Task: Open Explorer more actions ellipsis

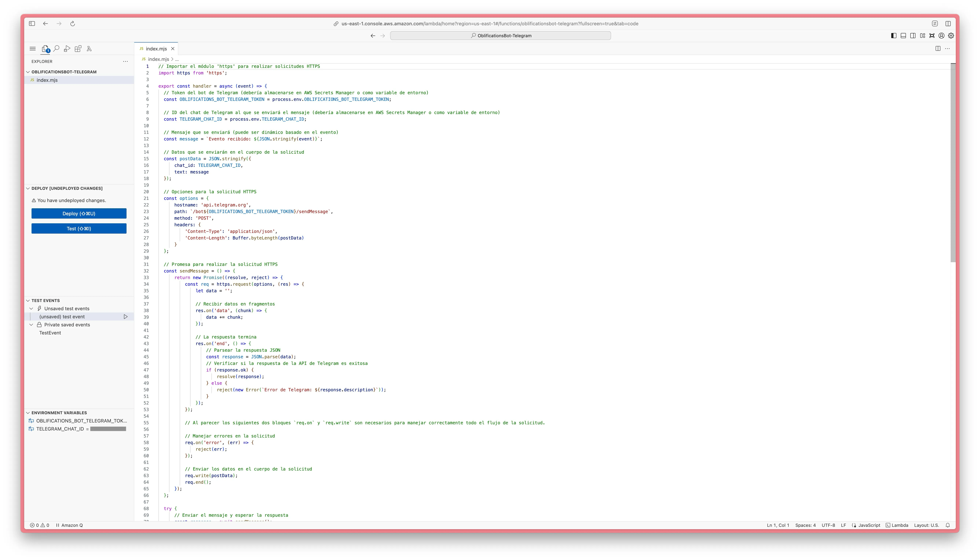Action: tap(125, 62)
